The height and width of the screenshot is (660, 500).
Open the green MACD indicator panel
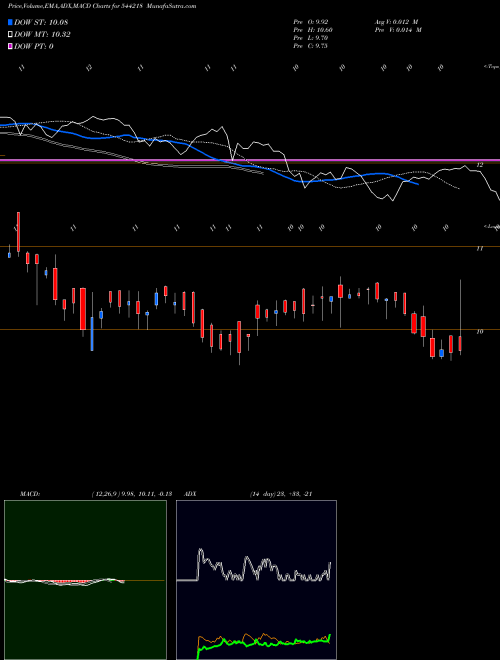coord(85,580)
